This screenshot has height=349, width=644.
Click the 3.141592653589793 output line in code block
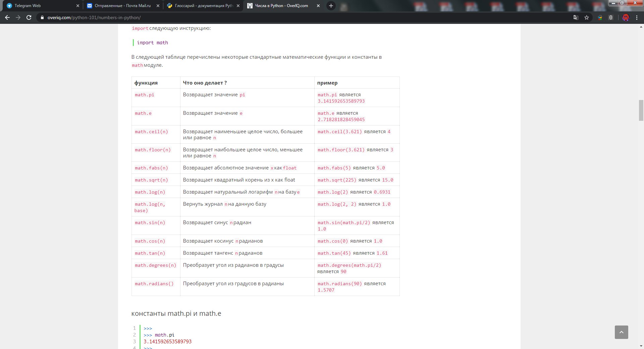(x=168, y=342)
